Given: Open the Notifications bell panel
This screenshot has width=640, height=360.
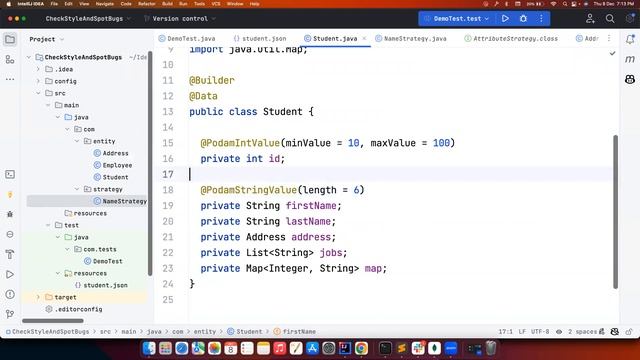Looking at the screenshot, I should pos(630,40).
